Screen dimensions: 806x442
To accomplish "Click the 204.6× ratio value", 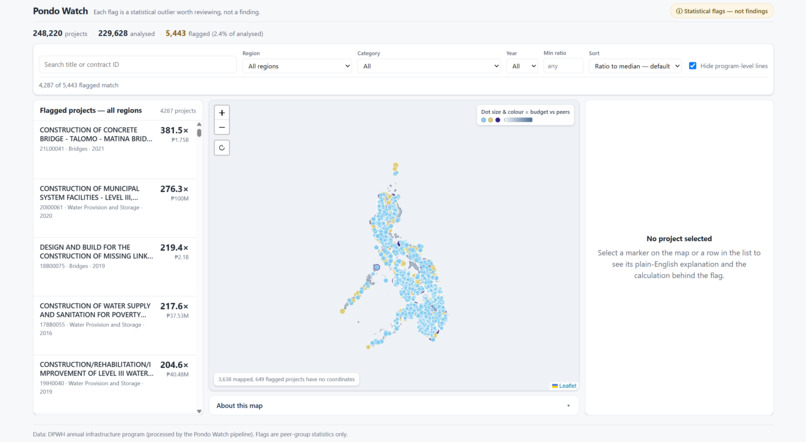I will click(x=174, y=365).
